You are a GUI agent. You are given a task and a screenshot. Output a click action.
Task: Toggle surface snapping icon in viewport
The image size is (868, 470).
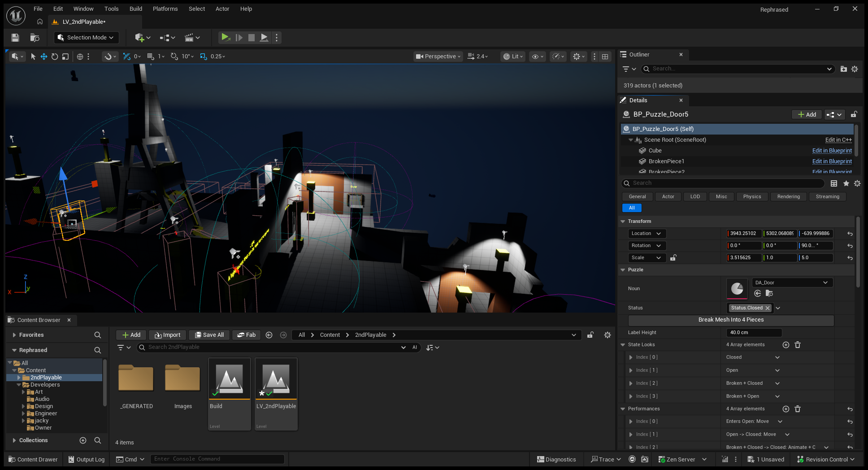[x=109, y=57]
